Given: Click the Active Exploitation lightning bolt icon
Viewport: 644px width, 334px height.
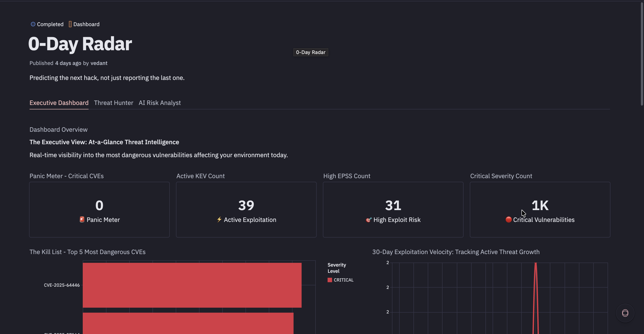Looking at the screenshot, I should (x=219, y=219).
